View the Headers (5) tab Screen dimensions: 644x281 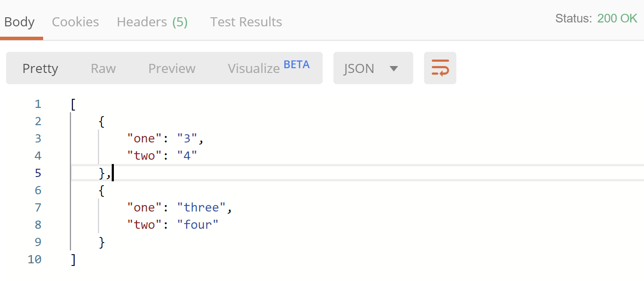coord(152,22)
